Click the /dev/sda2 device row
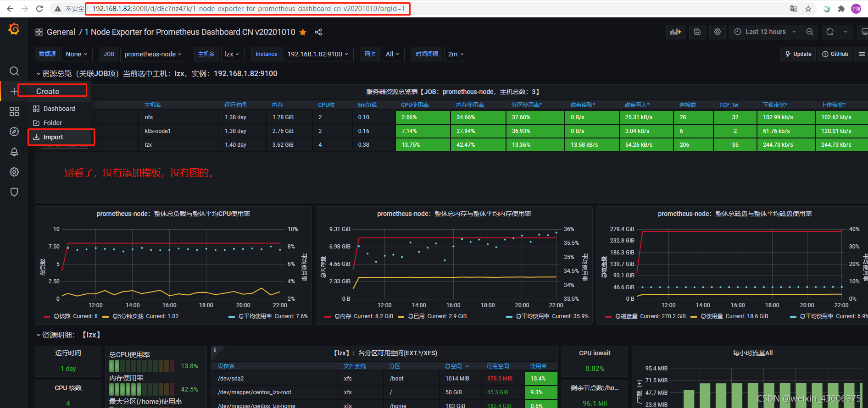This screenshot has height=408, width=868. coord(384,379)
